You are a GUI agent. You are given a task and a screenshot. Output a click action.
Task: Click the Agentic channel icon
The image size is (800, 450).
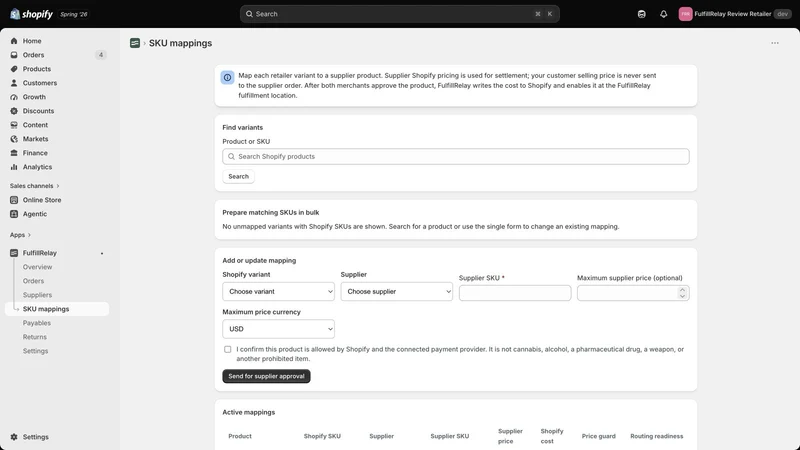[x=14, y=214]
